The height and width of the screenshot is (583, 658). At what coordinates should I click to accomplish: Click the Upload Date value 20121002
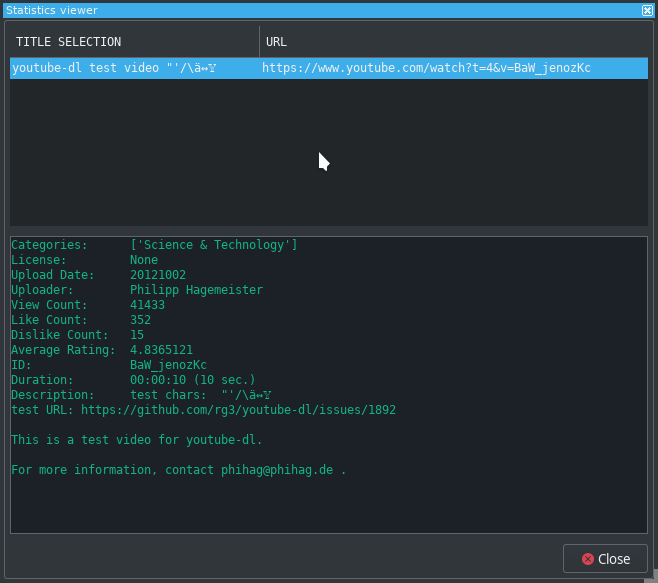click(x=158, y=275)
